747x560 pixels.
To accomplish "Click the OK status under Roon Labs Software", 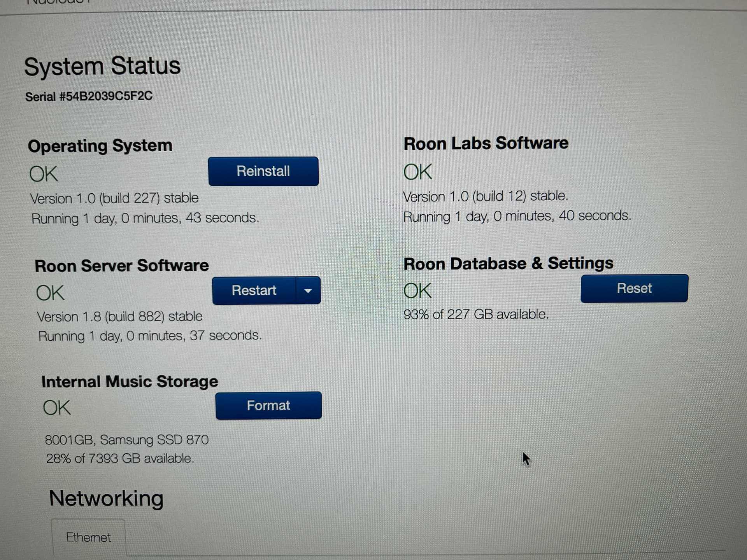I will coord(418,172).
